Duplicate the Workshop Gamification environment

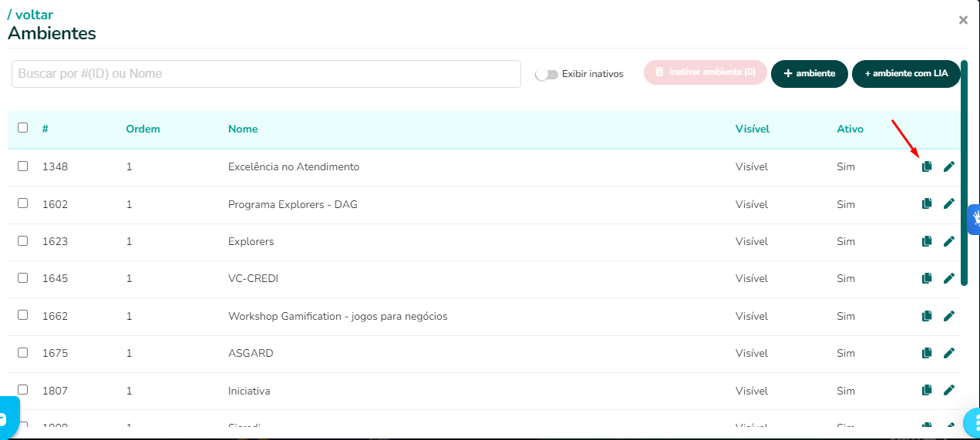coord(927,316)
